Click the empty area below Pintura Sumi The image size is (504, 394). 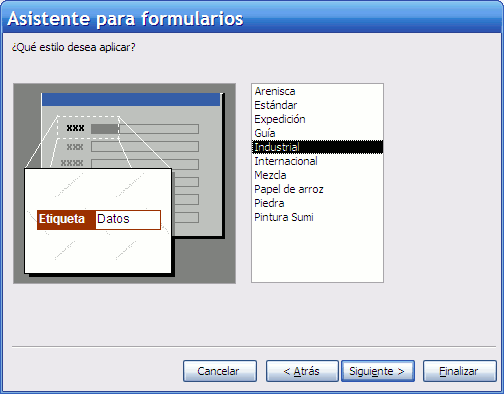pos(317,253)
